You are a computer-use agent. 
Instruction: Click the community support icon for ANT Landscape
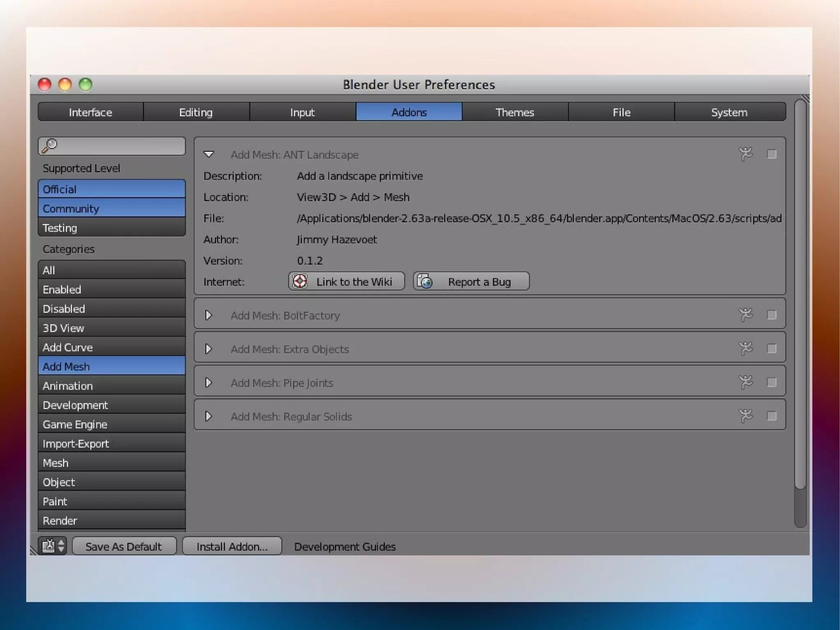pos(746,154)
